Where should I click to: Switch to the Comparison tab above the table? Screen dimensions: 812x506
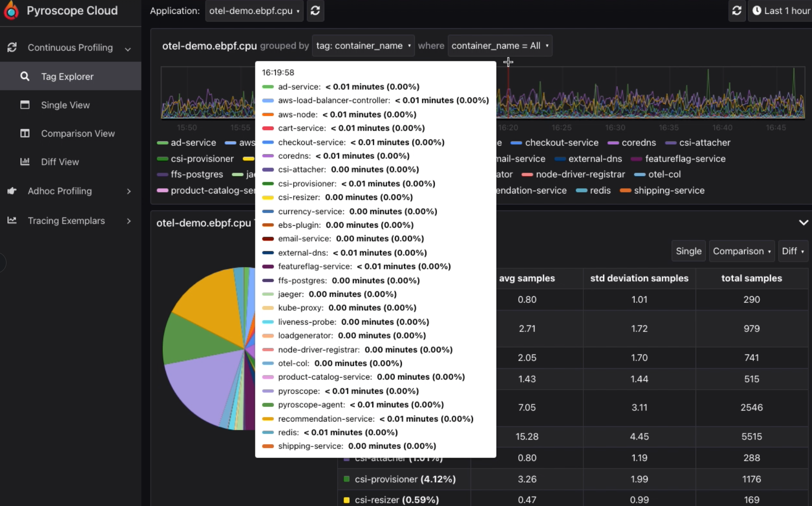pos(741,251)
